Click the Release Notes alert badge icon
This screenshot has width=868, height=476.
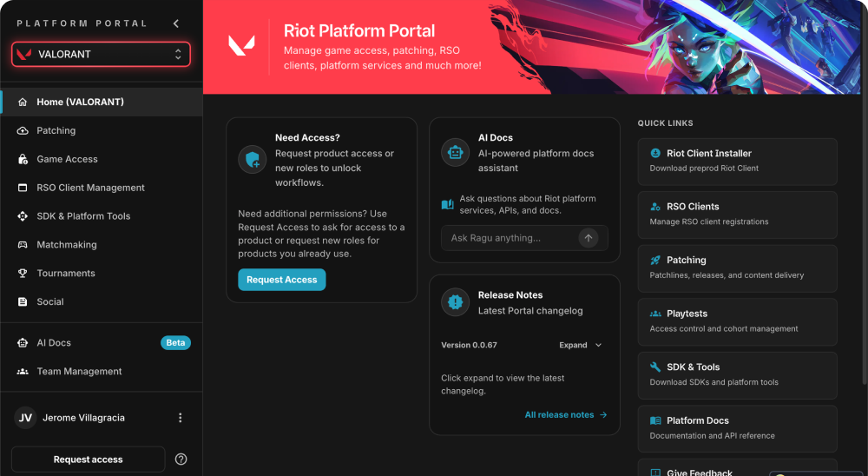tap(455, 302)
